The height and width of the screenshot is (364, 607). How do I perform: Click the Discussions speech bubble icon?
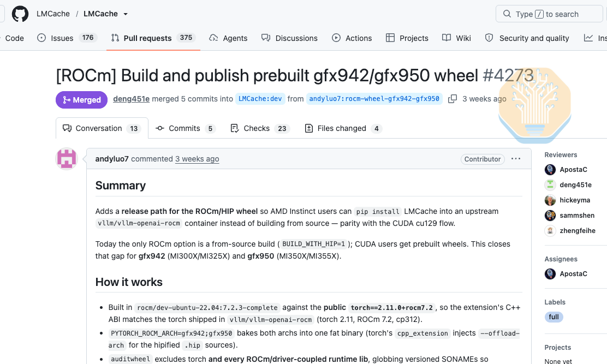(x=265, y=38)
